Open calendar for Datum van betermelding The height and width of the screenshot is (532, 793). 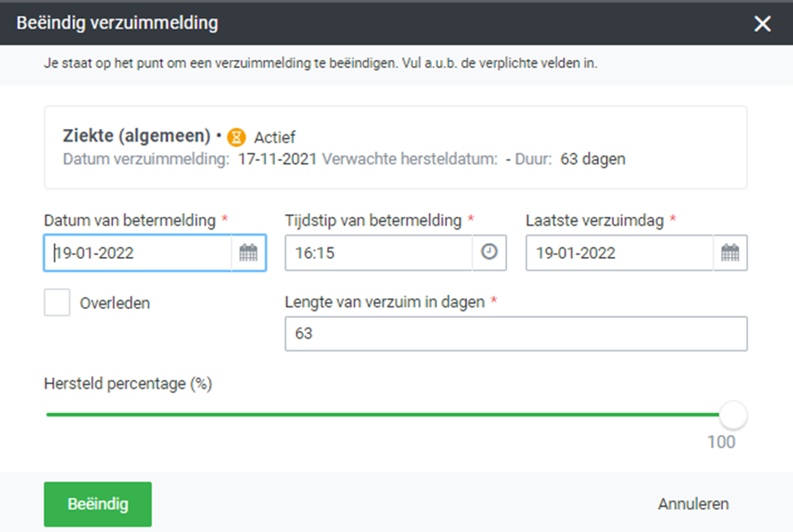(x=248, y=253)
